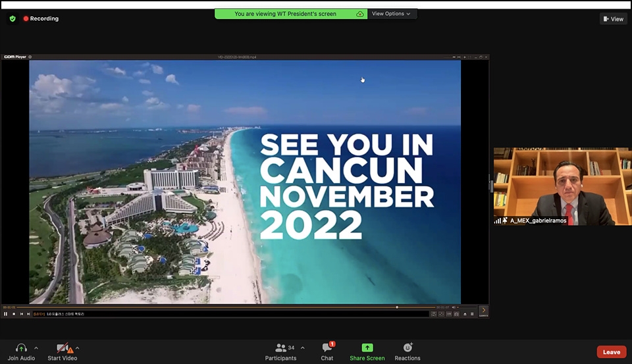Click the green Share Screen icon
Viewport: 632px width, 364px height.
(367, 348)
